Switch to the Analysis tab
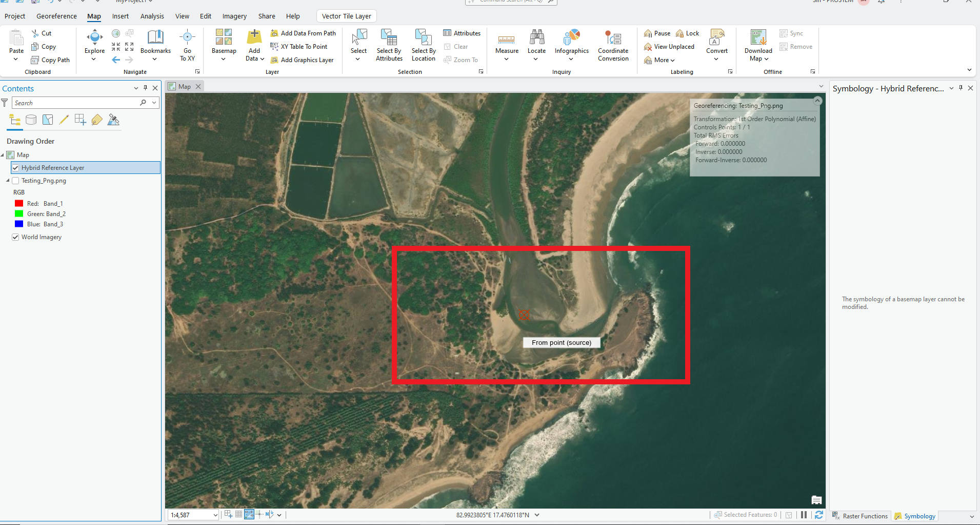 pos(152,16)
